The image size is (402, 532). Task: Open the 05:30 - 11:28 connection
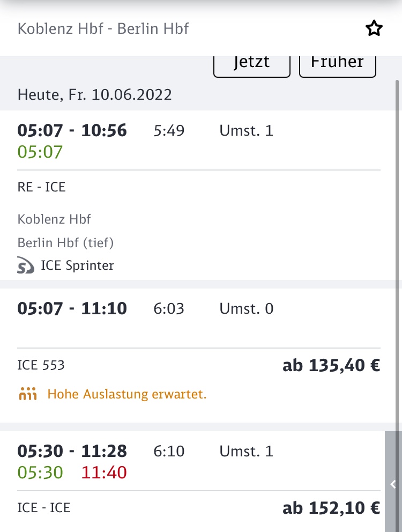(72, 452)
